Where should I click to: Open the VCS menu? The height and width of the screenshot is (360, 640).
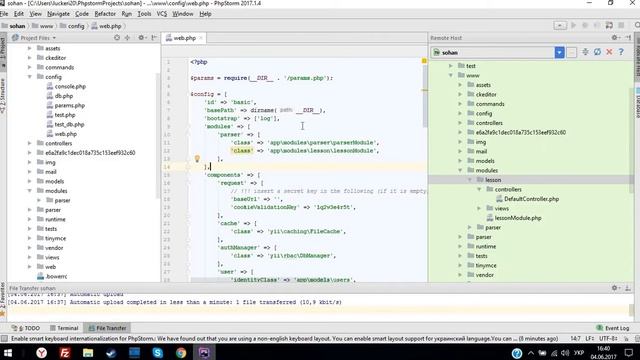[162, 14]
